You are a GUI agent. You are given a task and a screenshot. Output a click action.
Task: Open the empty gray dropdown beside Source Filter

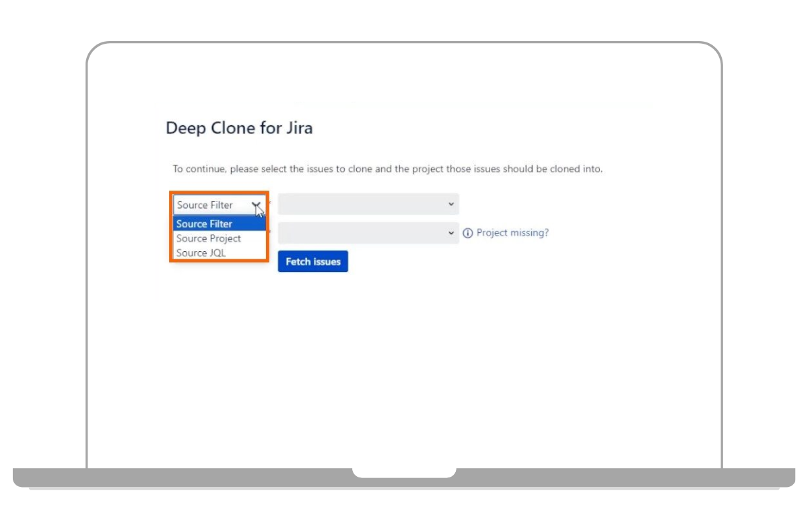coord(364,204)
